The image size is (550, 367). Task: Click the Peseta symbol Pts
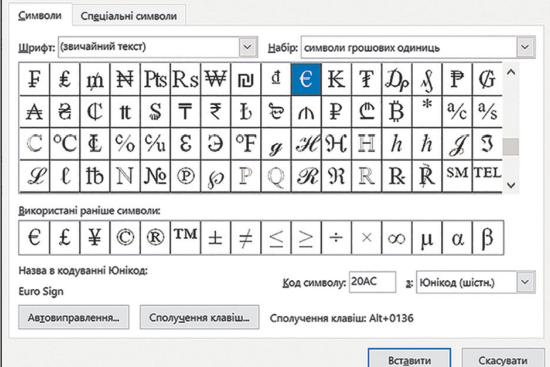[155, 79]
